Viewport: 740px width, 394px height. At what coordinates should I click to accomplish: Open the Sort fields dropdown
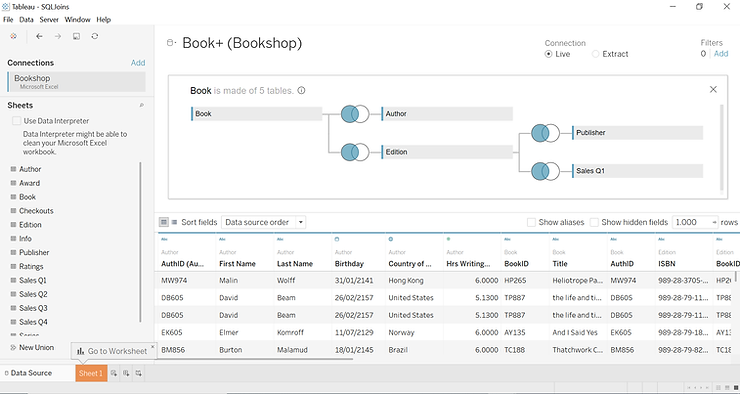[263, 222]
